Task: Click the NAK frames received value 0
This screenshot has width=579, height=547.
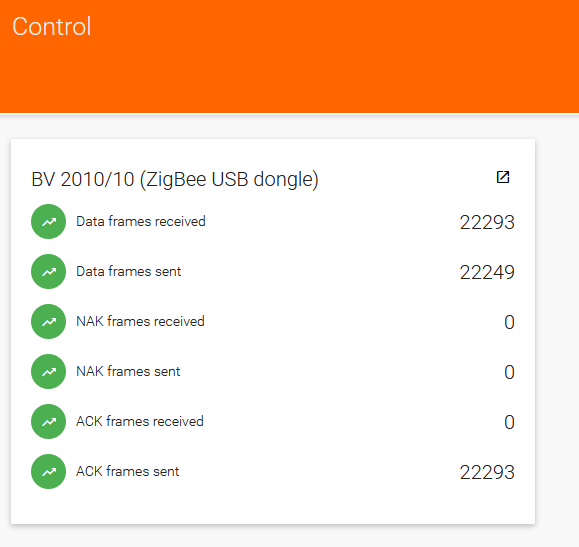Action: (x=509, y=322)
